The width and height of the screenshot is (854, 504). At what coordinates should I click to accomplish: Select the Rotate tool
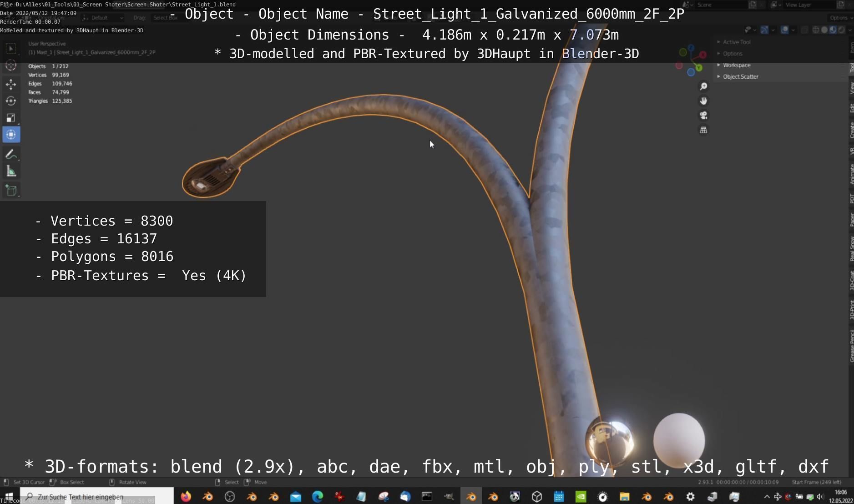tap(11, 101)
